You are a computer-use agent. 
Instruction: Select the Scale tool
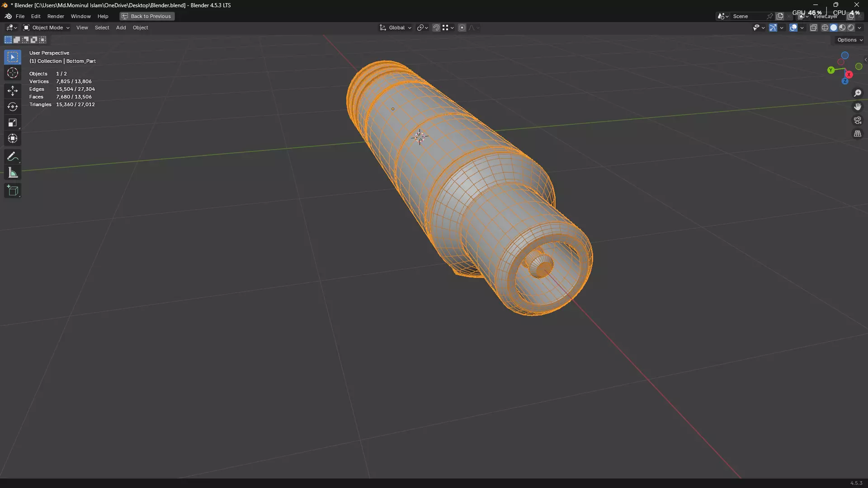point(13,122)
